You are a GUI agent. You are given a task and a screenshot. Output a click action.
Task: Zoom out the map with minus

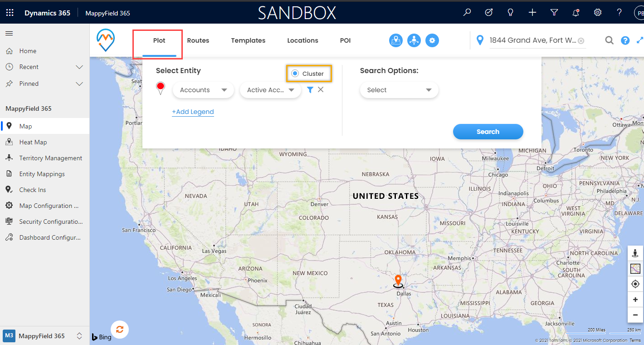click(x=635, y=315)
